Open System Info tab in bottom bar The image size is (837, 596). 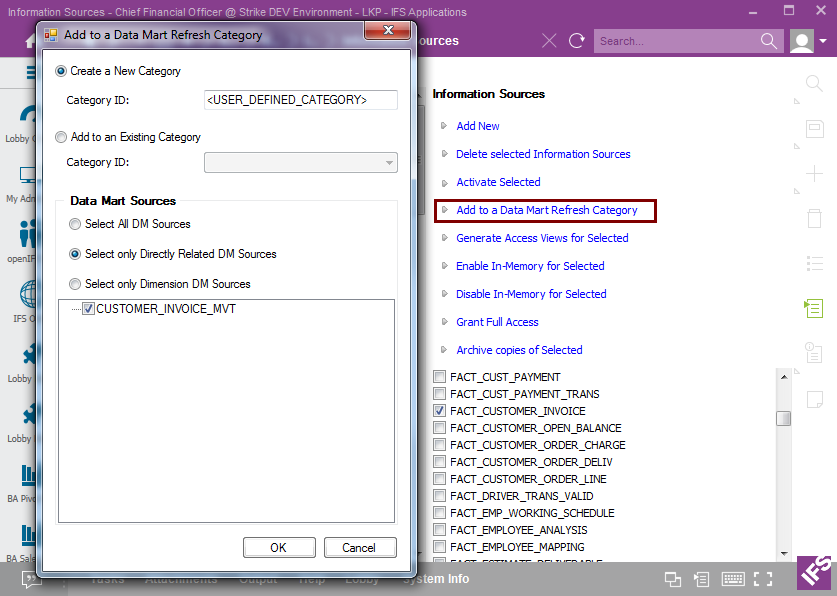point(436,579)
